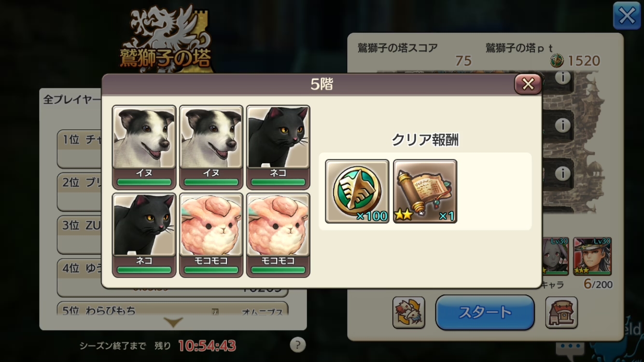Select the bottom-row ネコ black cat portrait
The height and width of the screenshot is (362, 644).
tap(144, 235)
